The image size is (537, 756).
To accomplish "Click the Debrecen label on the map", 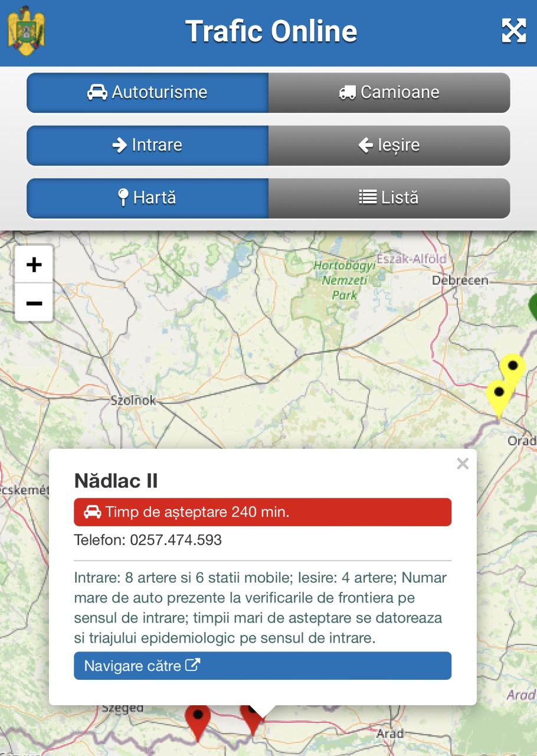I will [x=460, y=281].
